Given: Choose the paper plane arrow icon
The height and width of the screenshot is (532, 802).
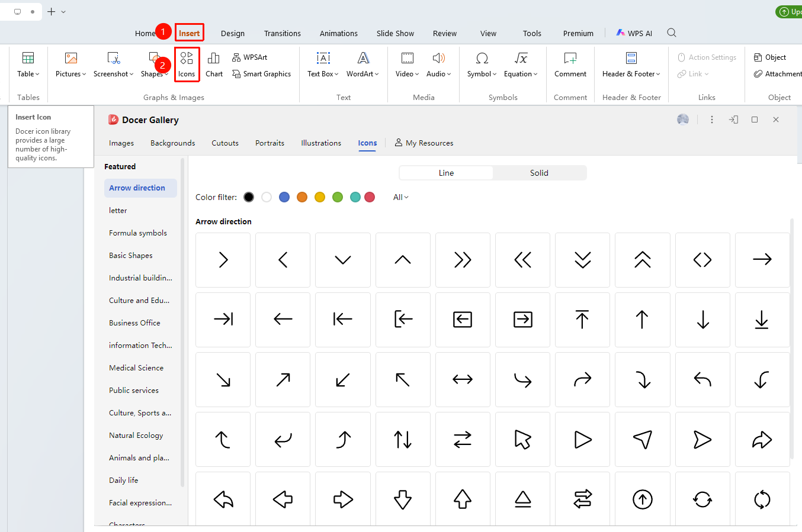Looking at the screenshot, I should (x=643, y=439).
